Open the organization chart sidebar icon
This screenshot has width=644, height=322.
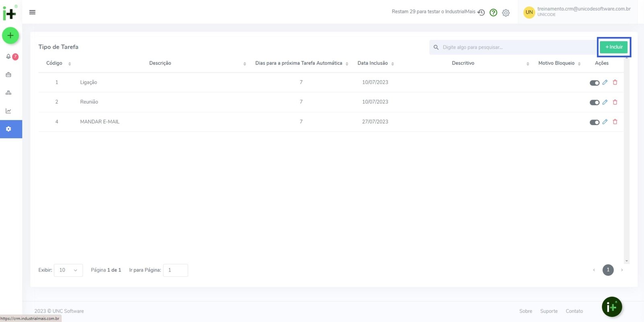(x=8, y=93)
